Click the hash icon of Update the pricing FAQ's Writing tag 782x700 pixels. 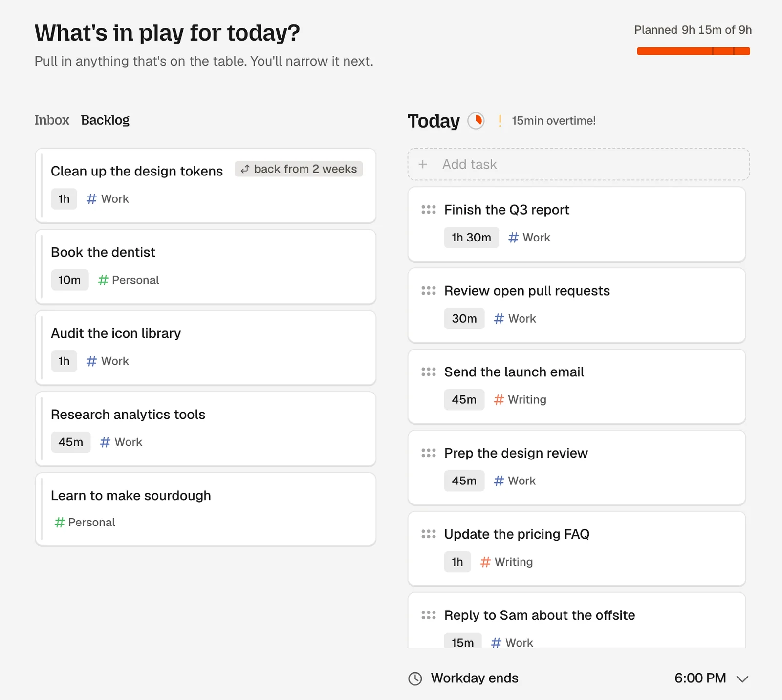485,562
